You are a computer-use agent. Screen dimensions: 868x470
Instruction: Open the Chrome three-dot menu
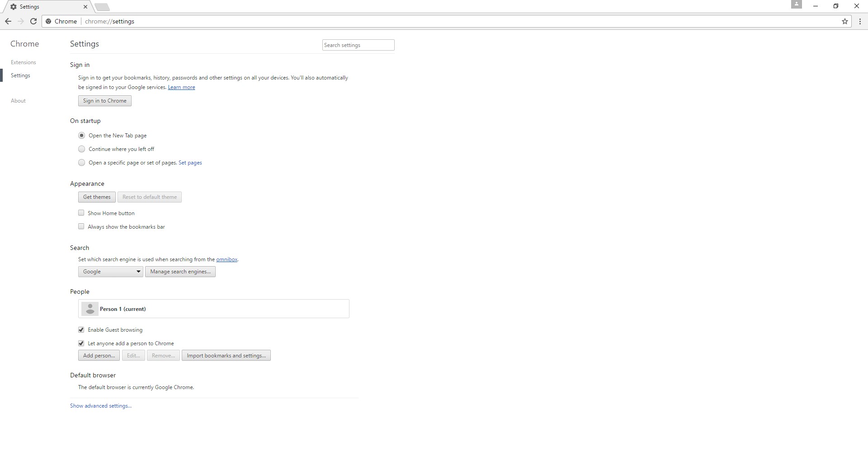(x=860, y=21)
